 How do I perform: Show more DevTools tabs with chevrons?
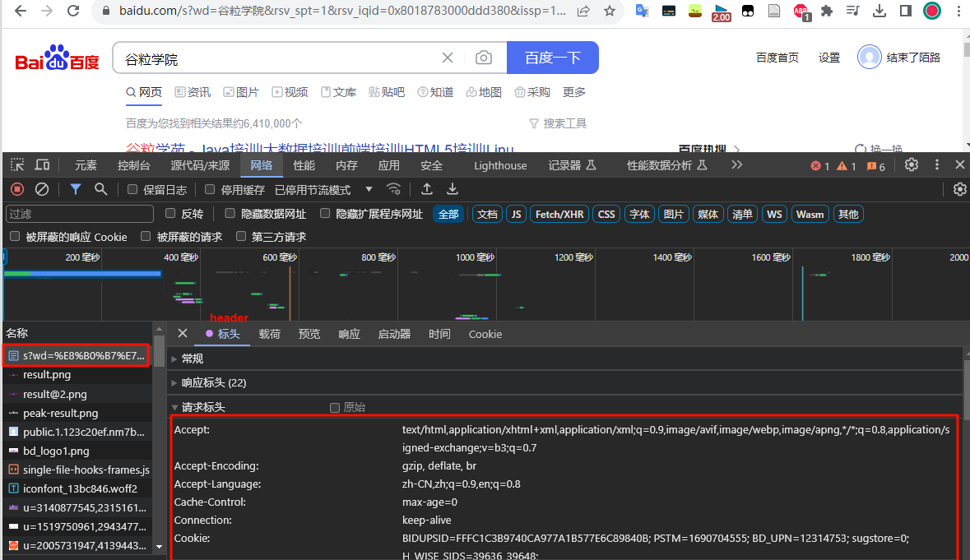pyautogui.click(x=736, y=165)
